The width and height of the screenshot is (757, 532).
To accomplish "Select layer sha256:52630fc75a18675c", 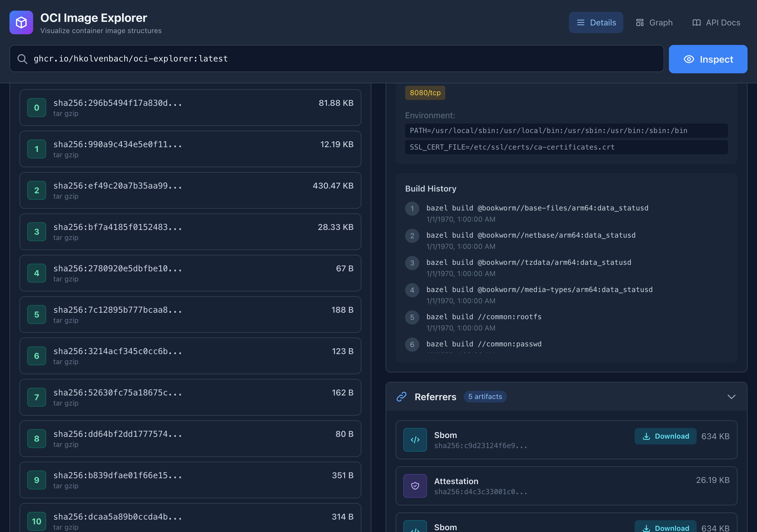I will (x=190, y=397).
